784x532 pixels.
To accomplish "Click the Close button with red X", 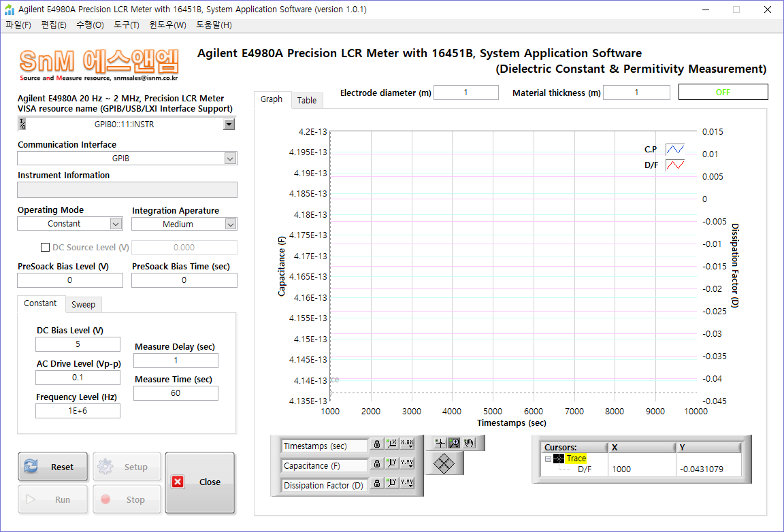I will (x=200, y=482).
